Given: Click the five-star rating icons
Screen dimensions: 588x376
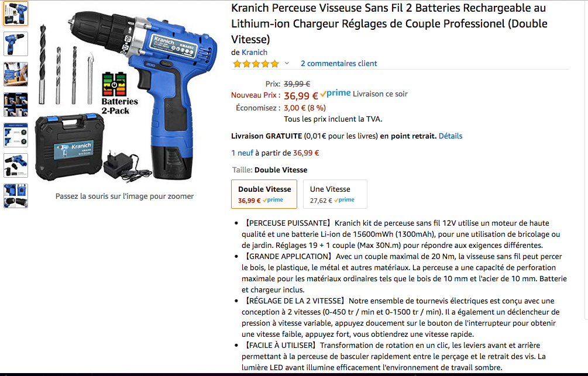Looking at the screenshot, I should point(256,64).
